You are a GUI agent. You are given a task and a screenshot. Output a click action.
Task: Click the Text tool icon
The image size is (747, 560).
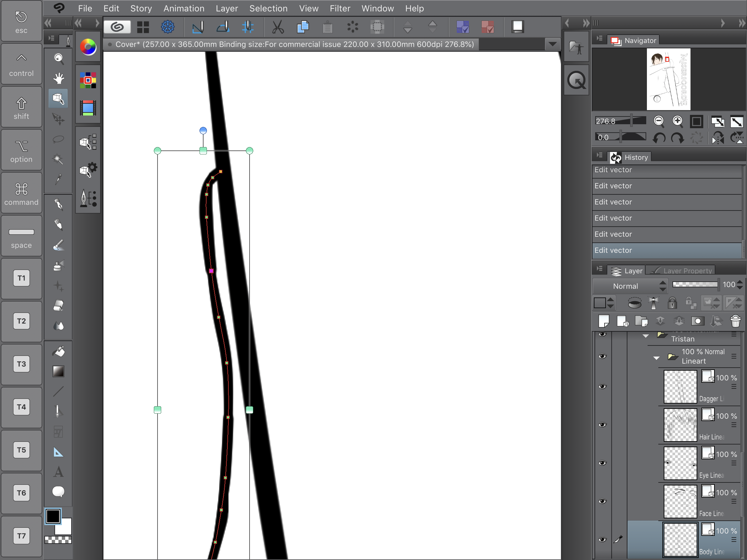pos(58,472)
